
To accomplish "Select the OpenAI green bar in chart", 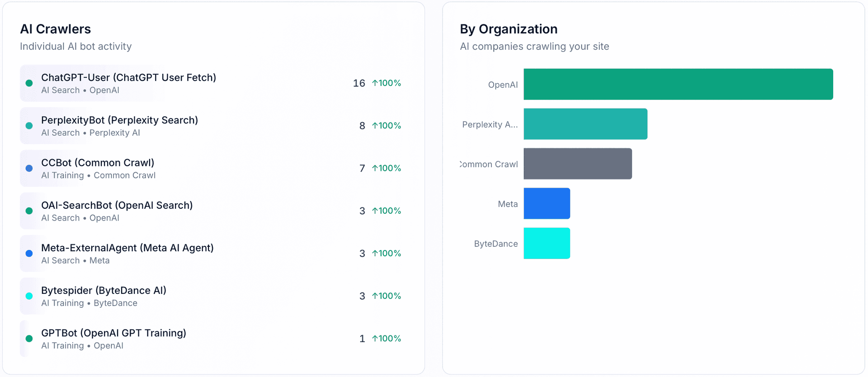I will tap(678, 84).
